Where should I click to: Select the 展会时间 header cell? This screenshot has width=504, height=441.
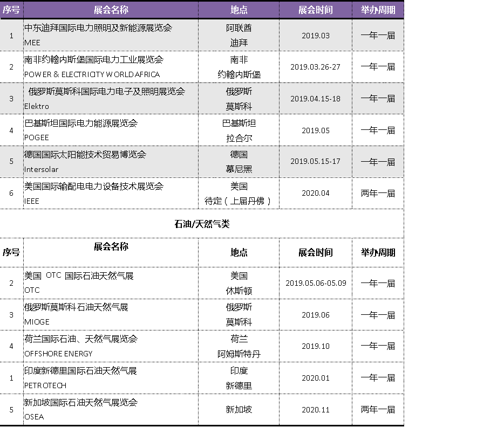tap(315, 10)
